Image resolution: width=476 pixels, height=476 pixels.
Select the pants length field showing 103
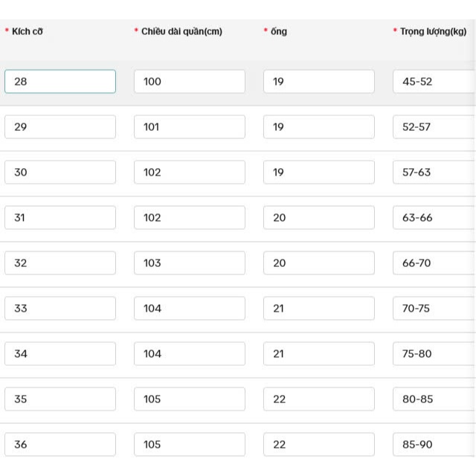[189, 263]
